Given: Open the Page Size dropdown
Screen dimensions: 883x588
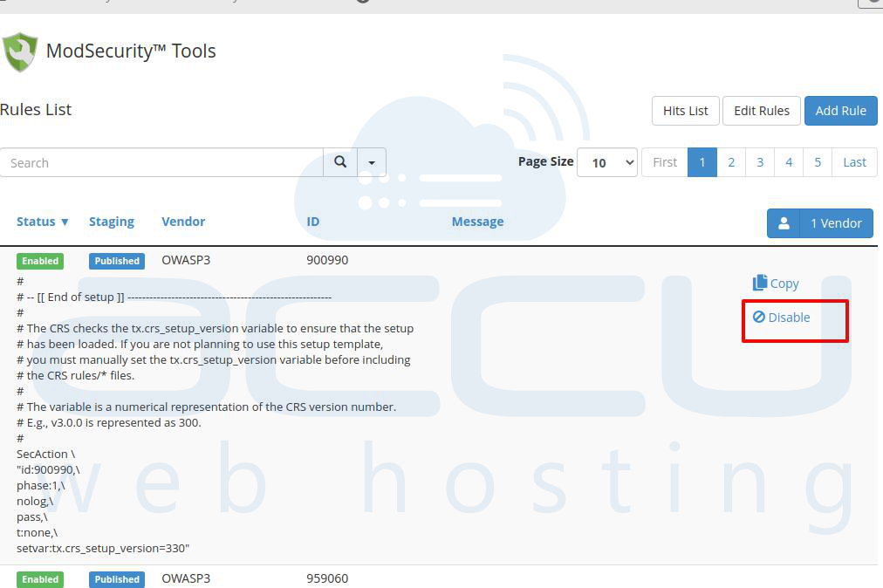Looking at the screenshot, I should [x=607, y=162].
